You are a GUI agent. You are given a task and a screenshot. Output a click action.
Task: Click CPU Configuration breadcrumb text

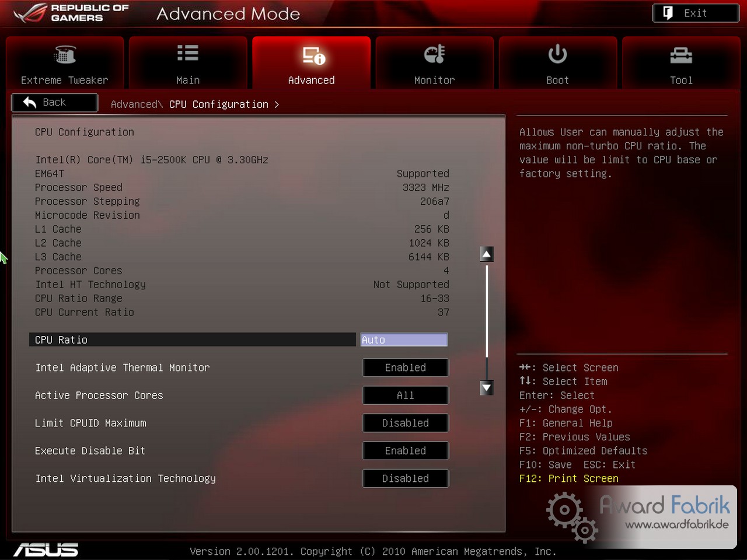click(x=219, y=104)
